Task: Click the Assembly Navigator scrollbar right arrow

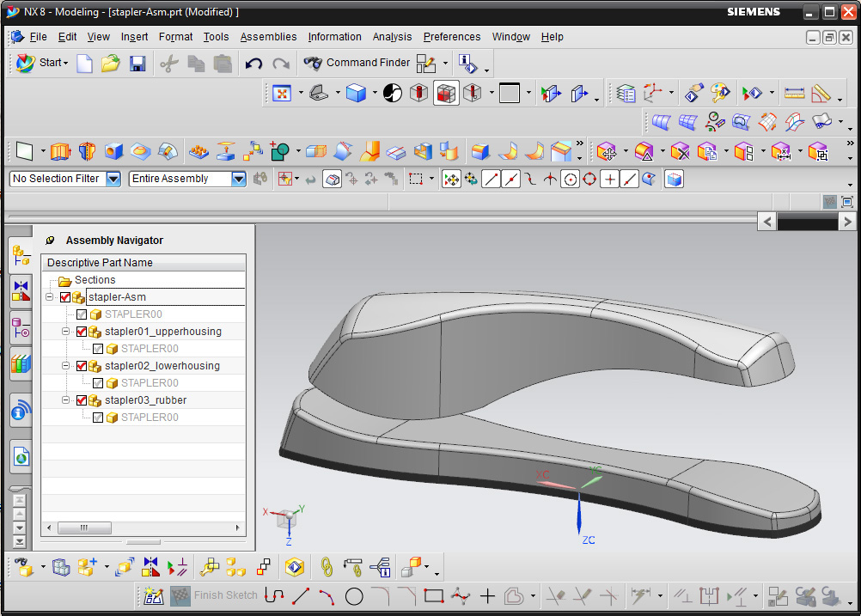Action: point(238,528)
